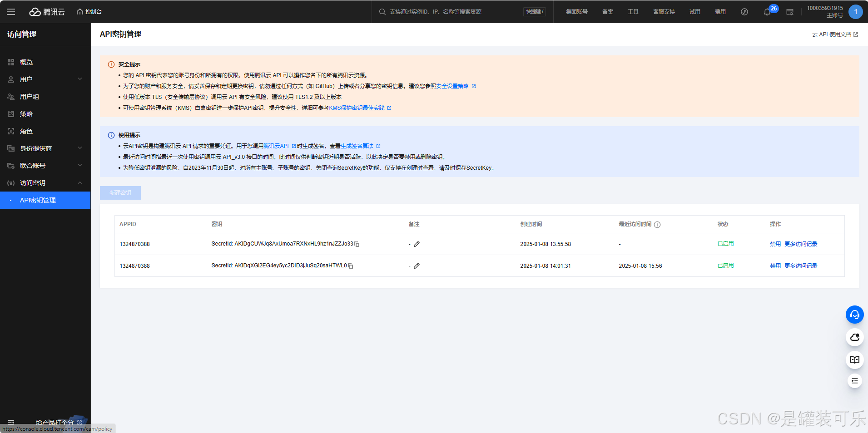Click the 用户组 group icon in sidebar

pyautogui.click(x=11, y=97)
